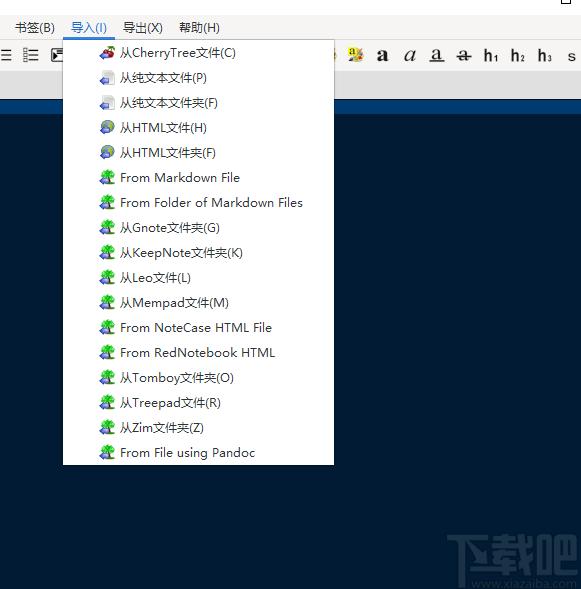Open the 帮助(H) help menu

(199, 28)
